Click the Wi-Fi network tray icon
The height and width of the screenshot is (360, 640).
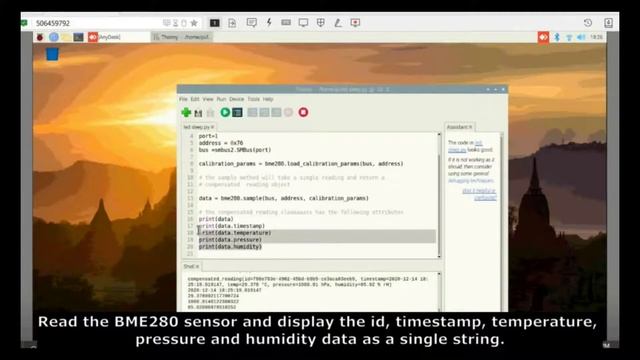(x=569, y=37)
